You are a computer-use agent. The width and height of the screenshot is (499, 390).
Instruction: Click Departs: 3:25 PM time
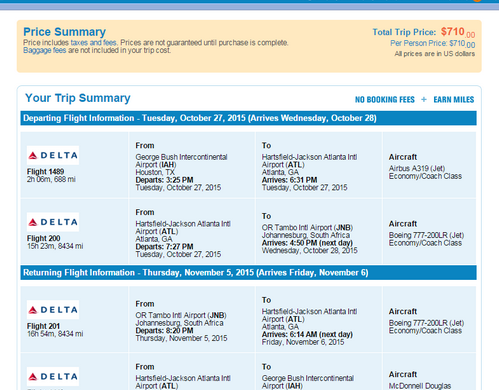click(164, 180)
